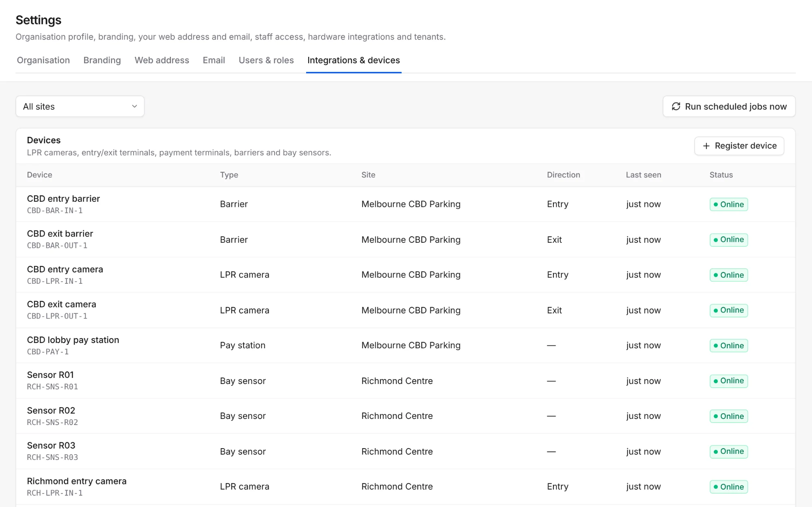
Task: Click the Last seen column header
Action: tap(644, 175)
